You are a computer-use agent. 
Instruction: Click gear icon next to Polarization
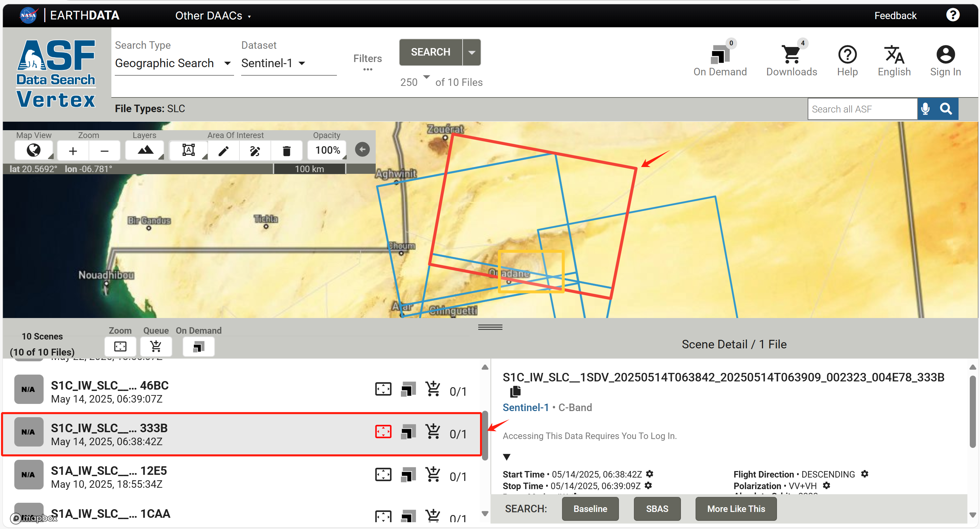pyautogui.click(x=826, y=485)
